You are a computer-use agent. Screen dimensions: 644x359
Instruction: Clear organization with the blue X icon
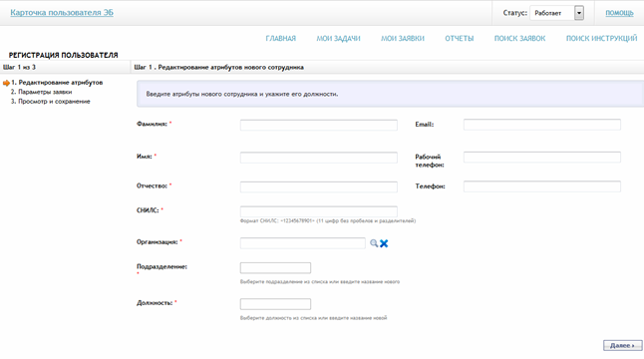384,243
